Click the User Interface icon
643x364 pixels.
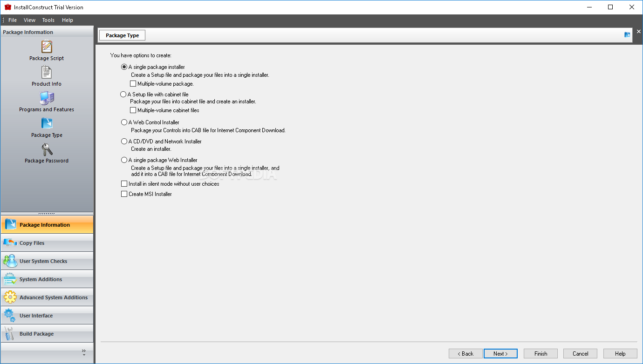pos(10,315)
